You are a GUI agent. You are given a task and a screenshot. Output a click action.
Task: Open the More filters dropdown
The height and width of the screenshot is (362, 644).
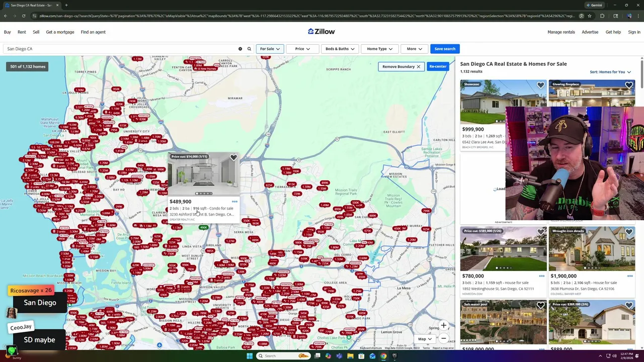[x=415, y=49]
